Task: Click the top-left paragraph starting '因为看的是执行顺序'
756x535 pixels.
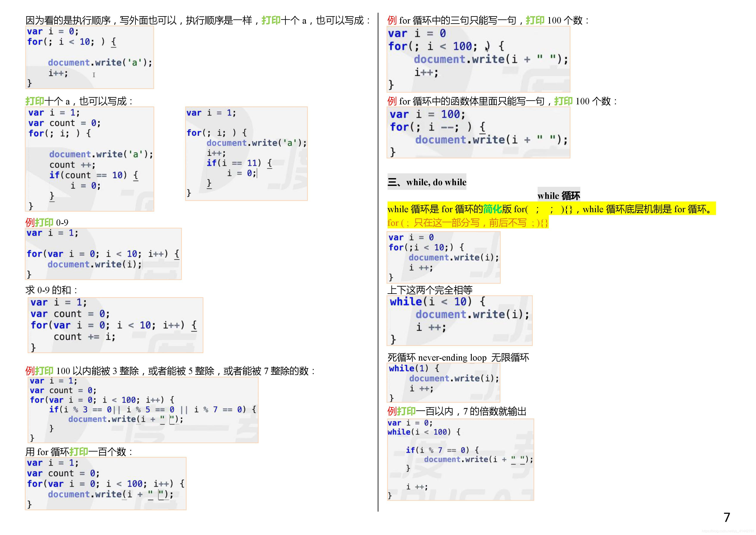Action: tap(198, 20)
